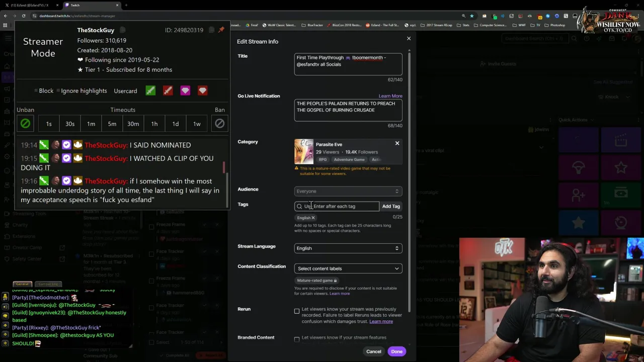Click the browser reload button

[x=24, y=16]
